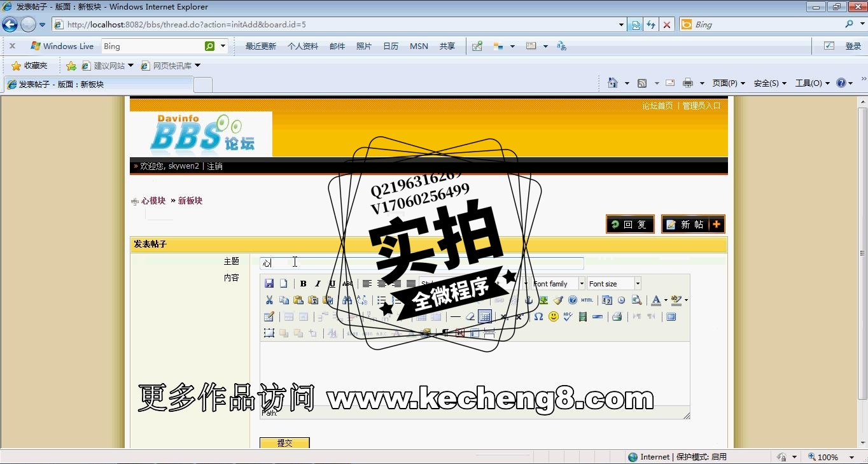Click the 新帖 new post button
This screenshot has height=464, width=868.
(x=693, y=224)
